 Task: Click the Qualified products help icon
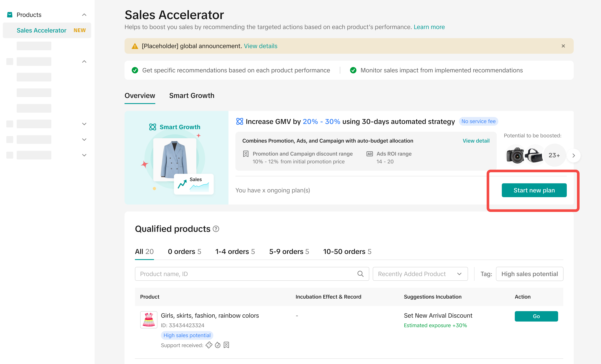pos(216,229)
